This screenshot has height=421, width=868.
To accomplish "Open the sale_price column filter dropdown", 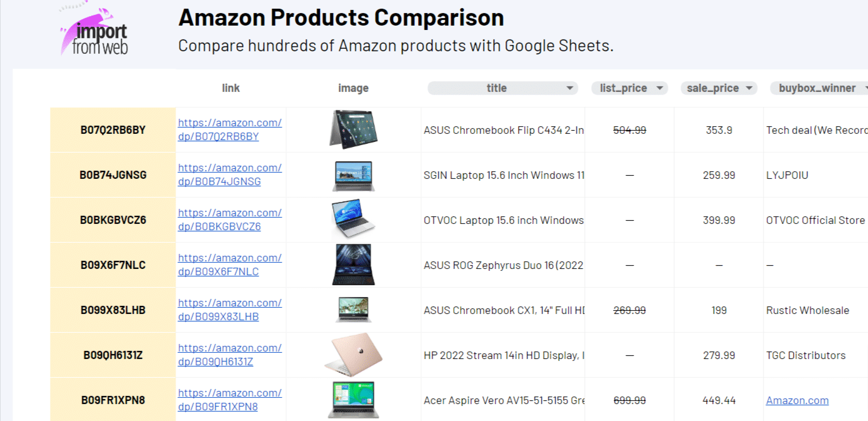I will [x=749, y=88].
